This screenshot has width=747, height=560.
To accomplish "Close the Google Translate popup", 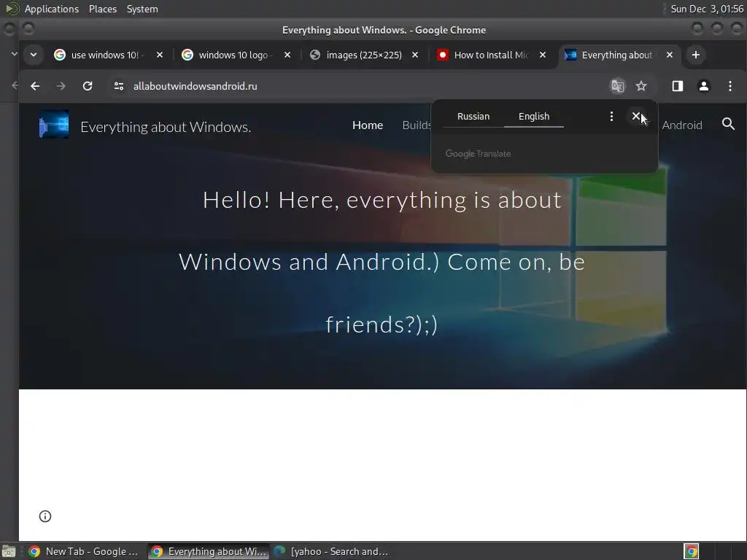I will coord(635,116).
